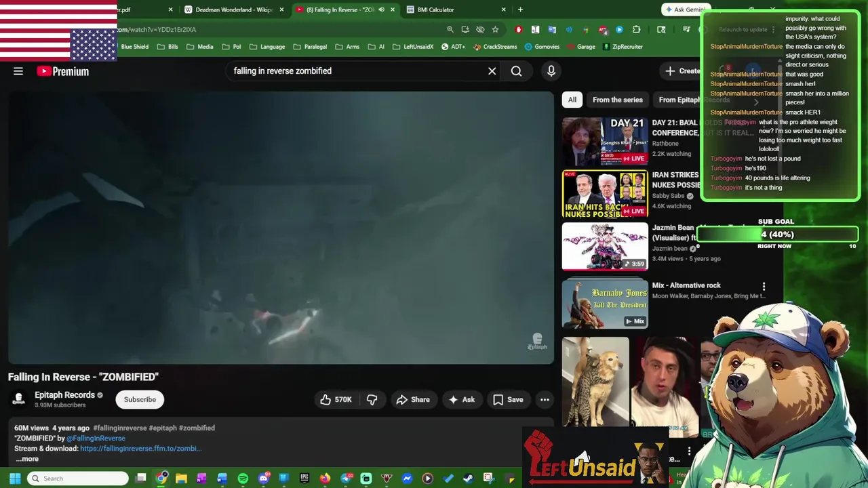Open Epitaph Records channel name link
Screen dimensions: 868x488
(x=64, y=395)
